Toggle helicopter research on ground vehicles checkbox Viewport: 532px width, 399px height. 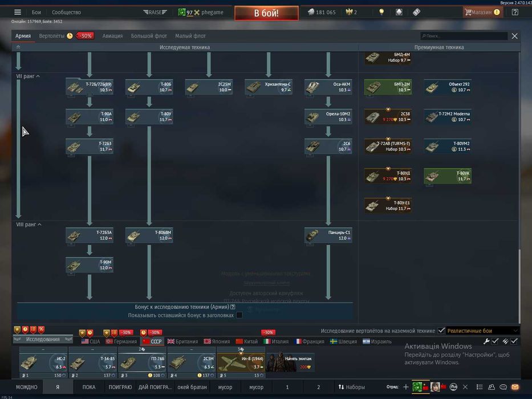[x=441, y=331]
